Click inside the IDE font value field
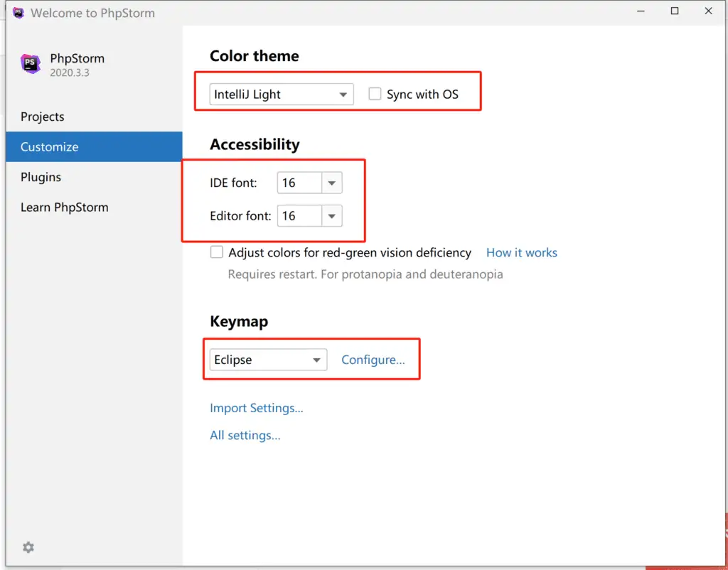 pyautogui.click(x=299, y=183)
